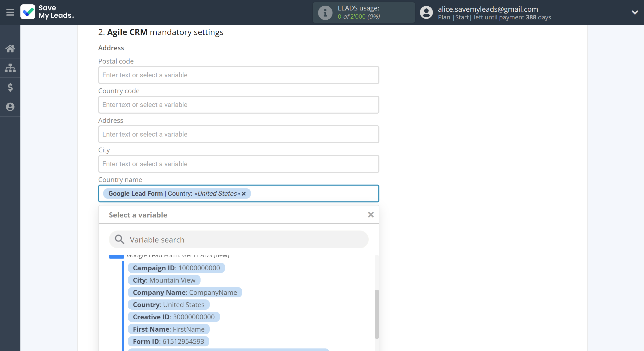Select the Country: United States variable
The width and height of the screenshot is (644, 351).
(169, 305)
